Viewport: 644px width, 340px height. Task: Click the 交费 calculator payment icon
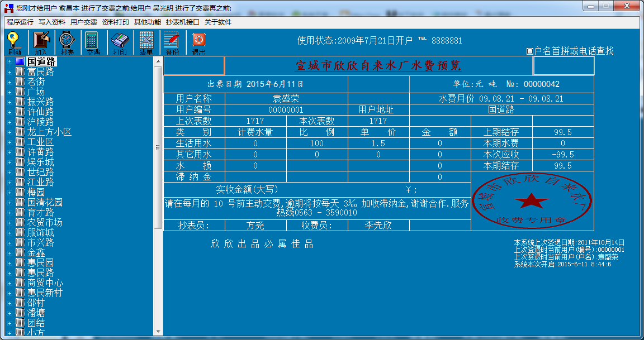[x=93, y=42]
